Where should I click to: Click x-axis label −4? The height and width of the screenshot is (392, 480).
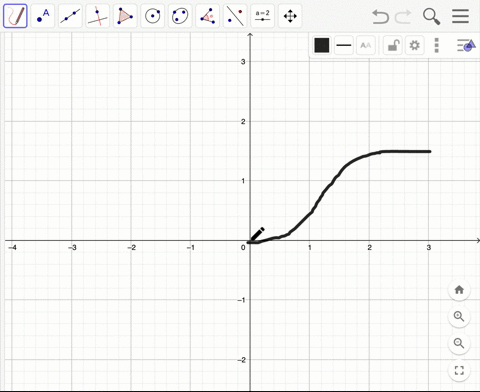(x=12, y=247)
